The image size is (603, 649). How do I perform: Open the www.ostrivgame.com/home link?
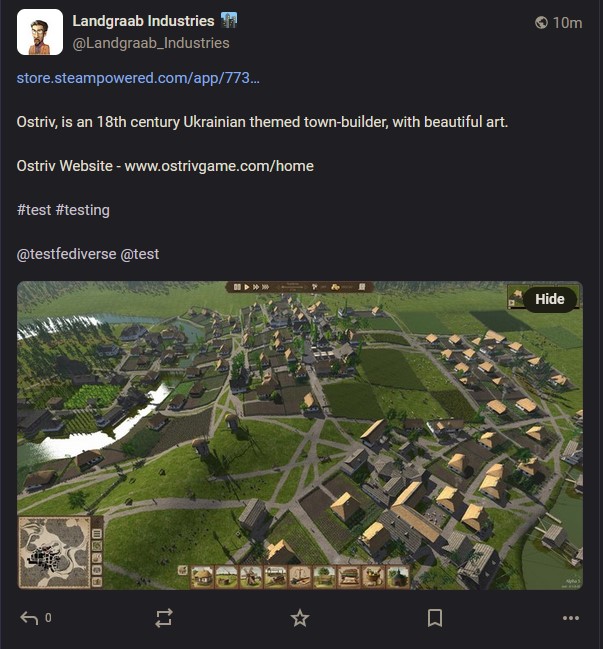[x=219, y=166]
